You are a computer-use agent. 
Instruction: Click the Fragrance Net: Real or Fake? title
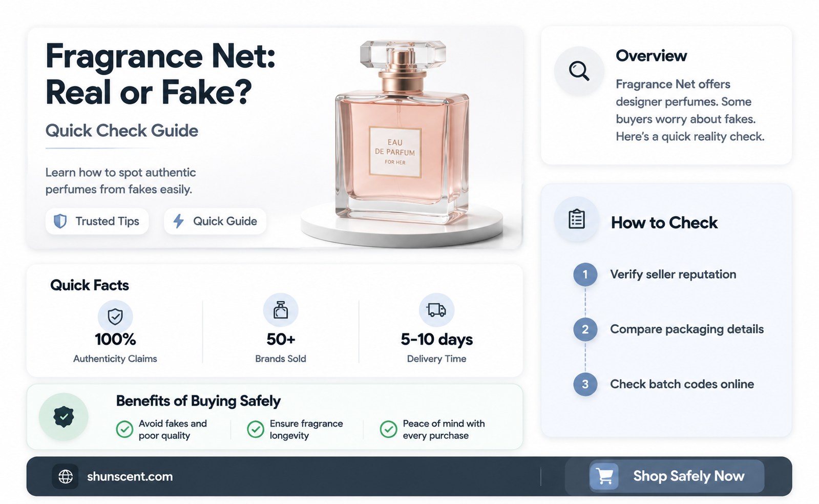pos(160,74)
